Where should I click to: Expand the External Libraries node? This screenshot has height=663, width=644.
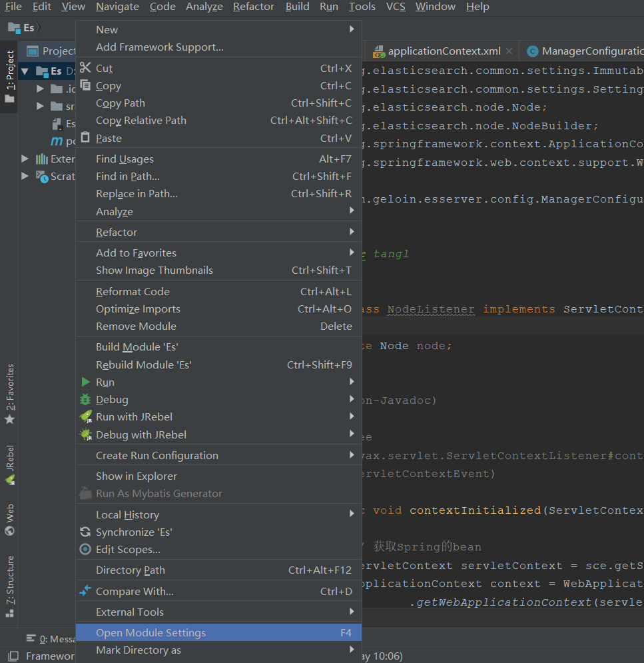25,159
